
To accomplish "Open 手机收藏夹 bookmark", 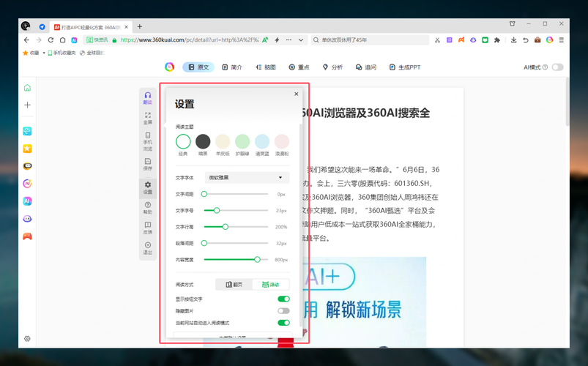I will pos(62,53).
